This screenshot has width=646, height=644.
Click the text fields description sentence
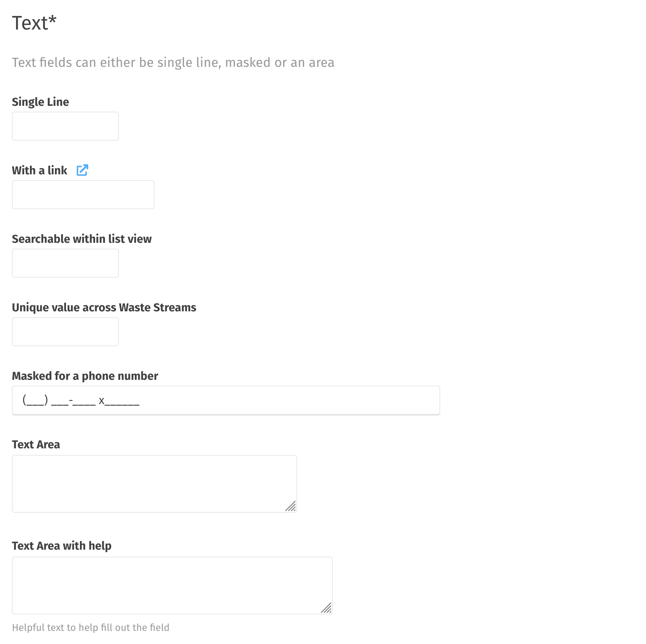point(173,62)
